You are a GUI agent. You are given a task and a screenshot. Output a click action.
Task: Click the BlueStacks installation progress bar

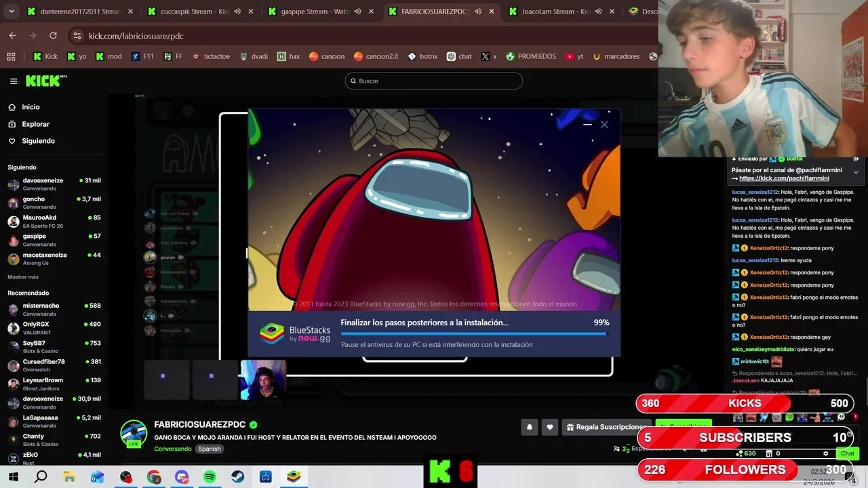click(474, 333)
